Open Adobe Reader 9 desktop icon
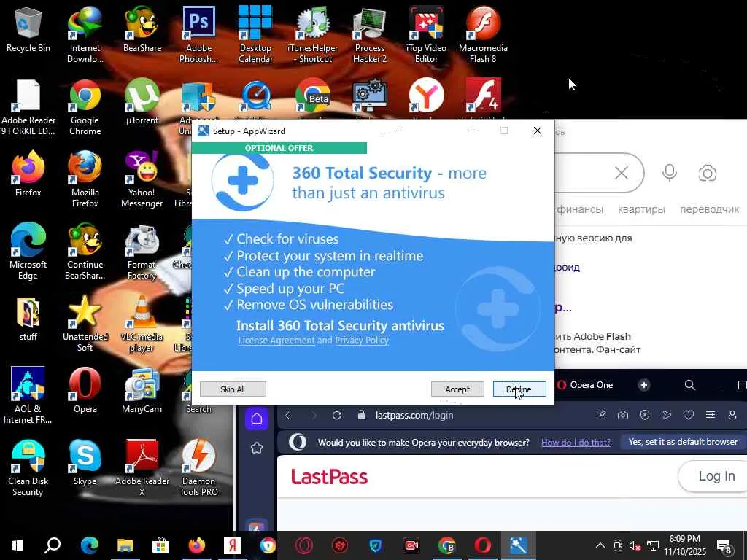The image size is (747, 560). coord(28,107)
